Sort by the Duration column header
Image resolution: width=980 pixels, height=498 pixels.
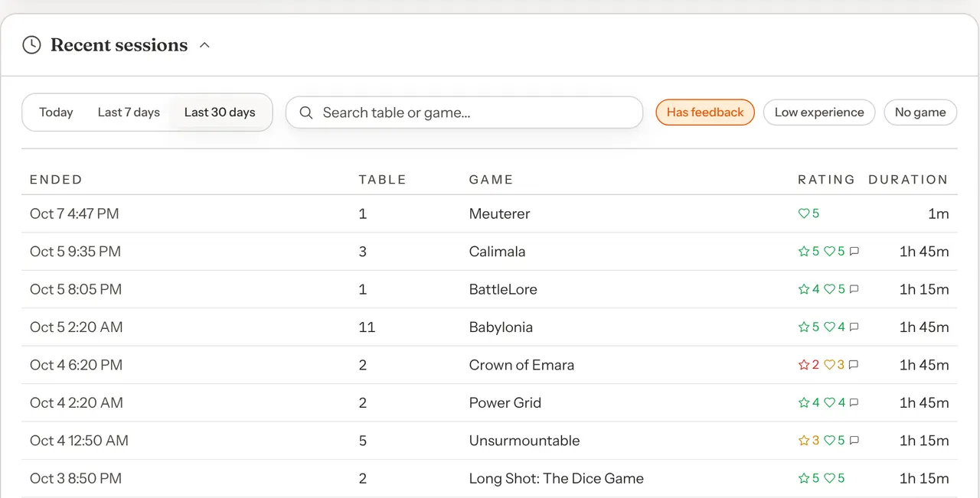coord(908,180)
